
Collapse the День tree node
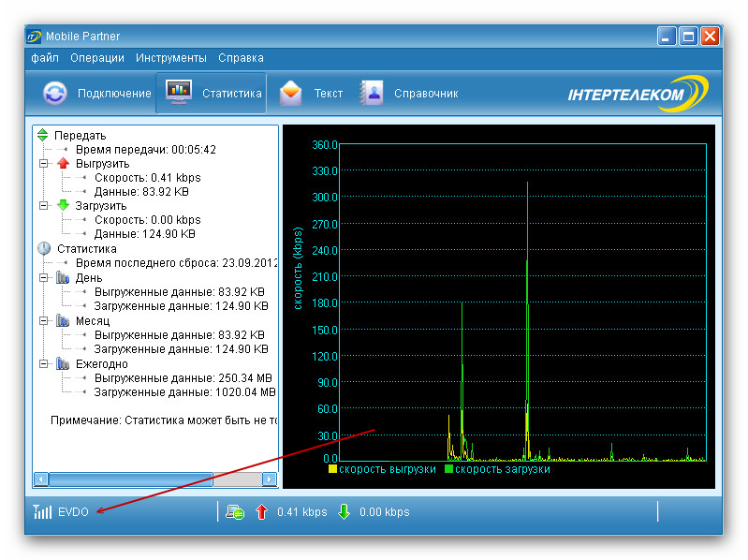43,277
